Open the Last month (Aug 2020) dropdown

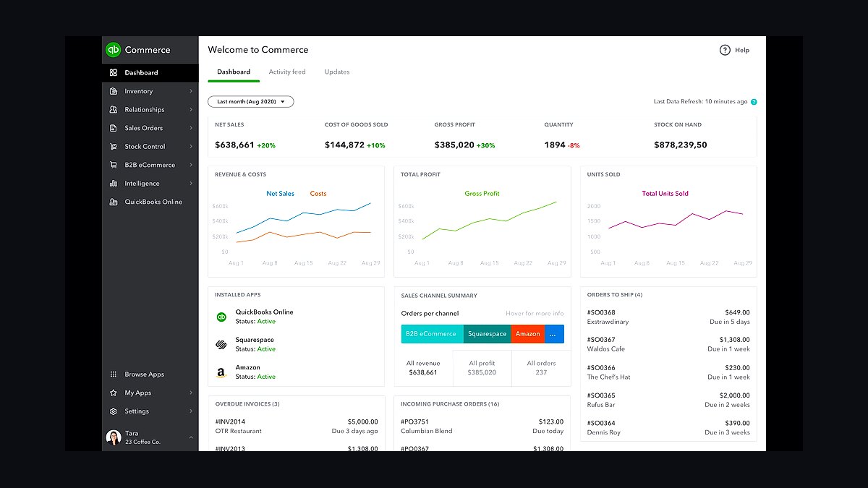coord(251,102)
